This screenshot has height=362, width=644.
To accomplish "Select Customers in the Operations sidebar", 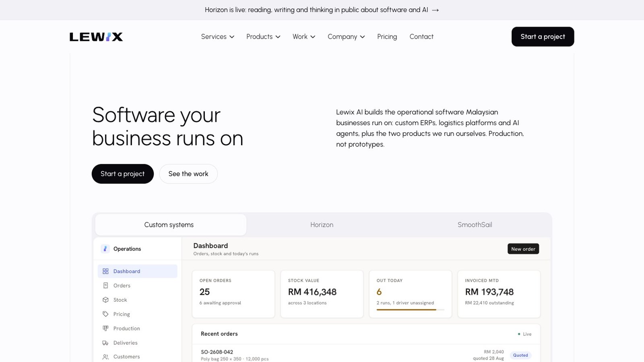I will tap(137, 357).
